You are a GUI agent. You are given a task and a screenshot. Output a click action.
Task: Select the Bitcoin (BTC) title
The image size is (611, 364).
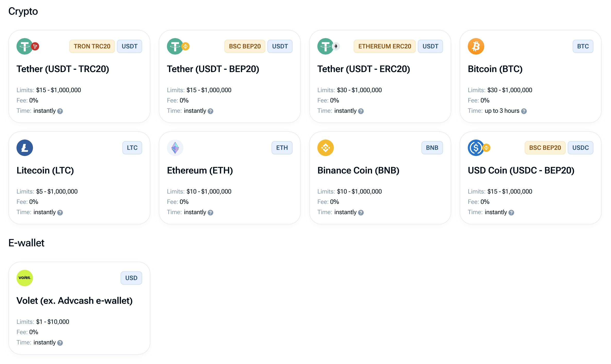coord(495,69)
